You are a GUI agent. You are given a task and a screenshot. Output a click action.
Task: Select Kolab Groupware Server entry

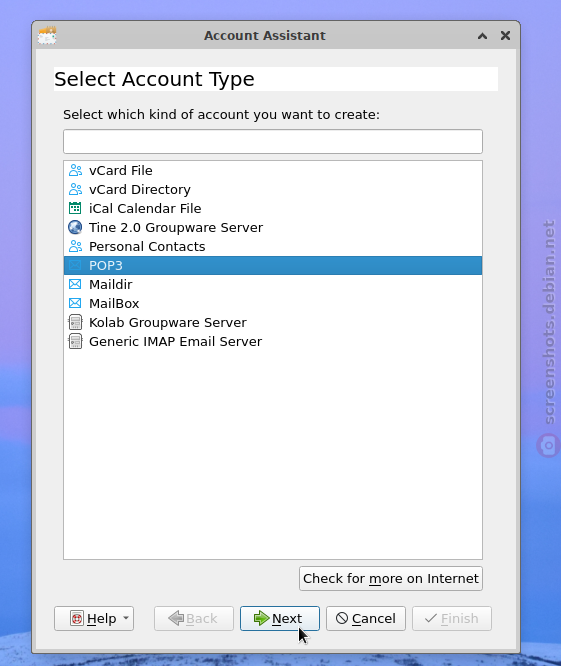[x=273, y=322]
